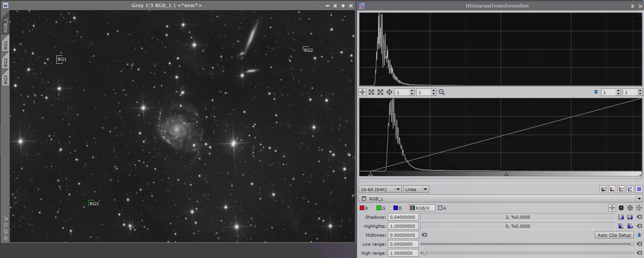Click the Low range slider handle
Image resolution: width=644 pixels, height=258 pixels.
pyautogui.click(x=632, y=244)
